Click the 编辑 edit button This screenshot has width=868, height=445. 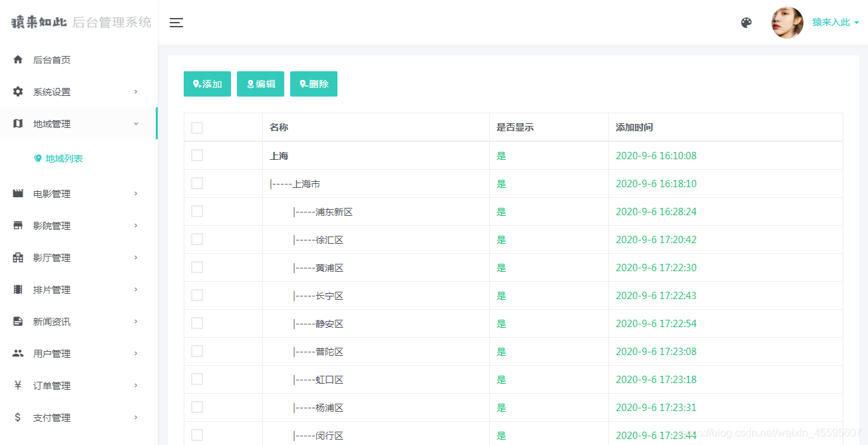coord(260,84)
